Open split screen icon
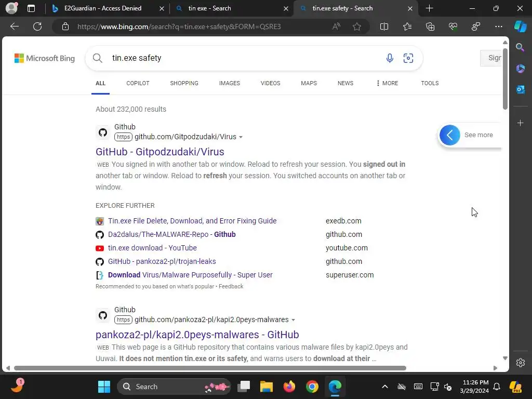532x399 pixels. coord(384,26)
